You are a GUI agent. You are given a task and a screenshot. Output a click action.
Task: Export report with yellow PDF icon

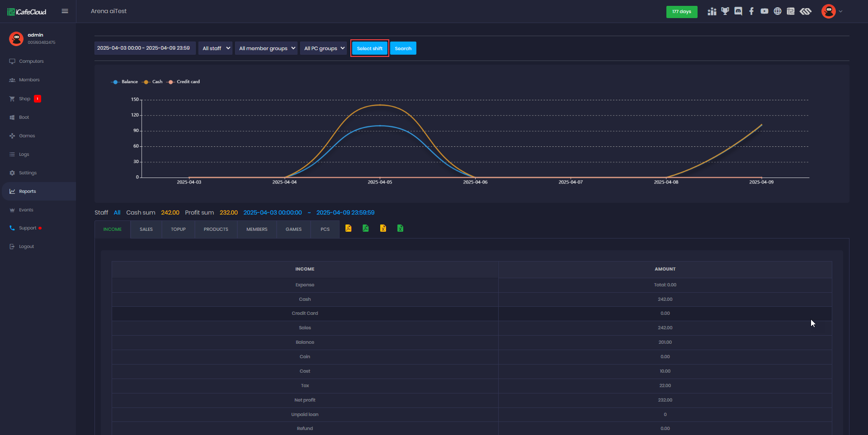point(348,229)
